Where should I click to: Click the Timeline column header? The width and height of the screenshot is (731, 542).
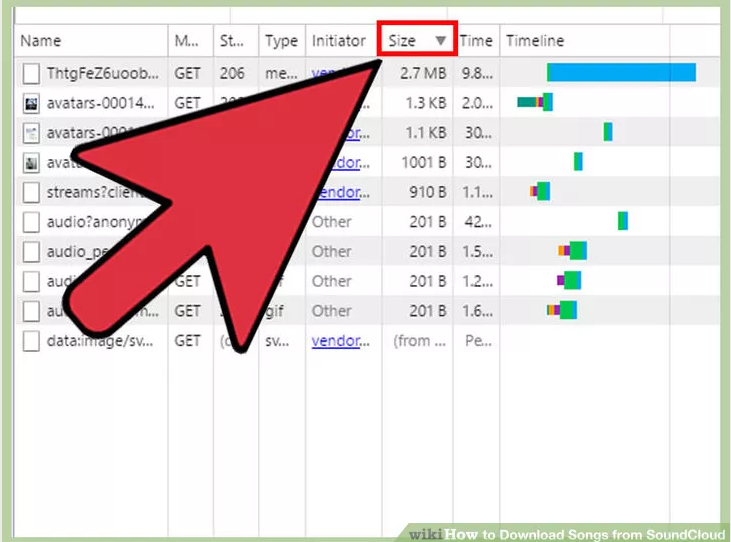[x=535, y=41]
